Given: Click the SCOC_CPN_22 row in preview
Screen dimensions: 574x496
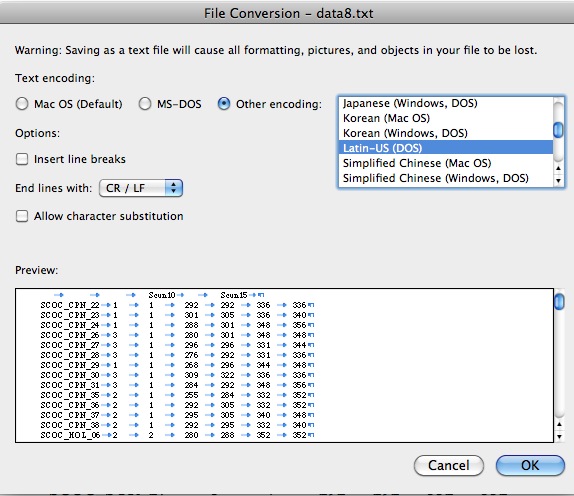Looking at the screenshot, I should tap(177, 305).
